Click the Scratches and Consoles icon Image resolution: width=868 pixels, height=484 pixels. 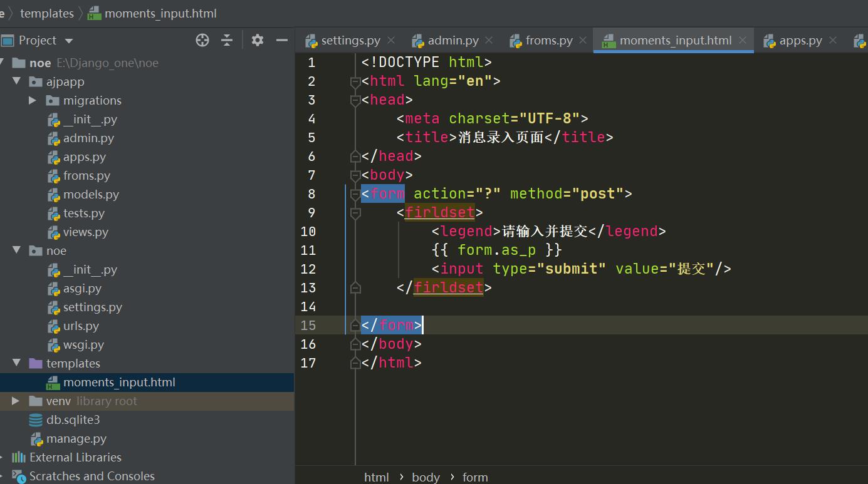click(19, 476)
